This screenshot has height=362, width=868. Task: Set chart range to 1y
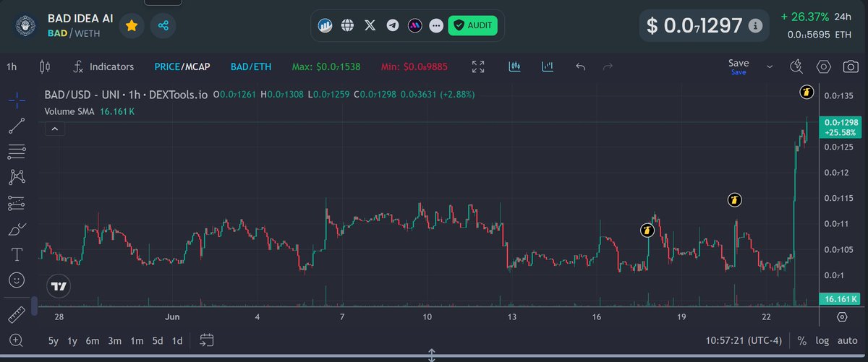pos(72,340)
